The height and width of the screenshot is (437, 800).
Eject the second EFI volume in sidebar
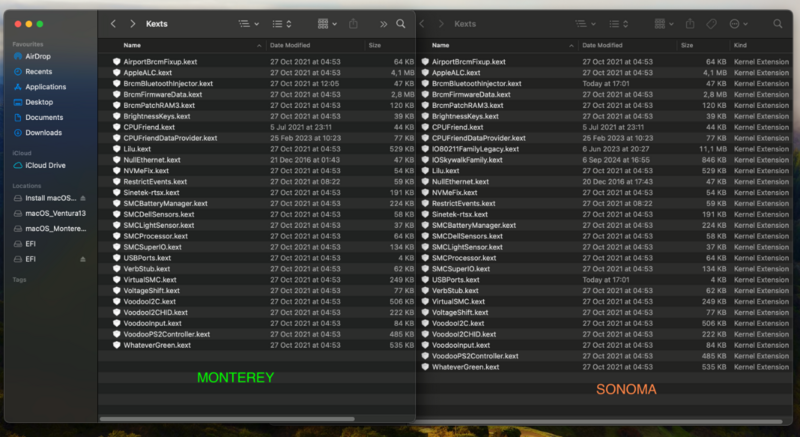point(83,260)
